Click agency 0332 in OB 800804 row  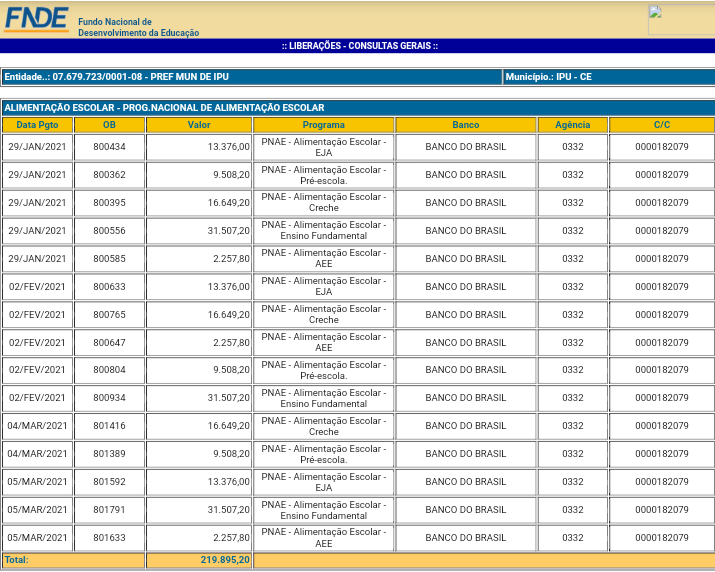coord(573,370)
